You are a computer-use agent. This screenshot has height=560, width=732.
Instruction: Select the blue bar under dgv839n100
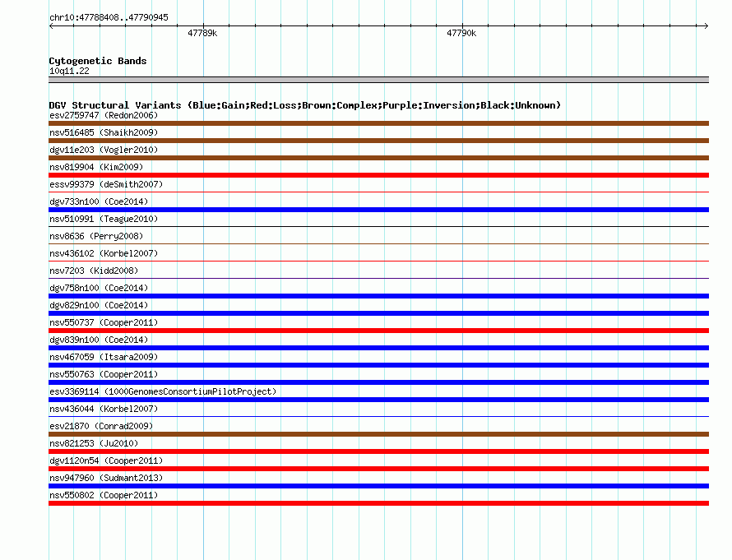378,348
